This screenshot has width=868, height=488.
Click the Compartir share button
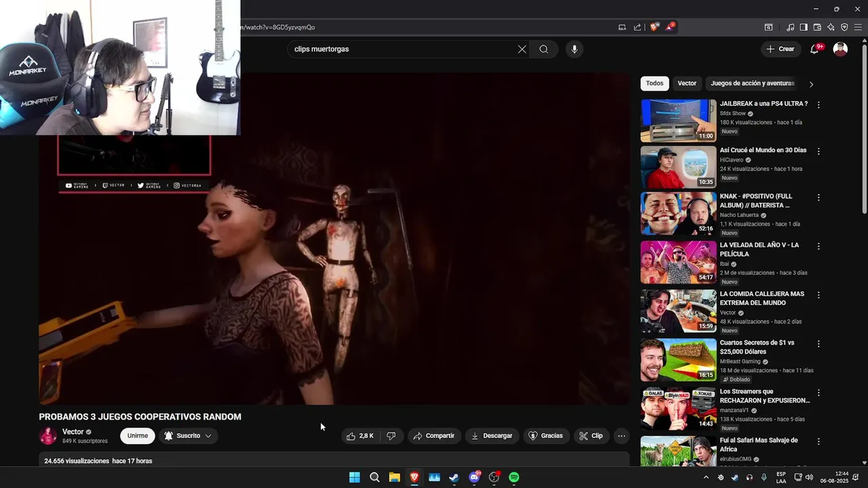[433, 436]
